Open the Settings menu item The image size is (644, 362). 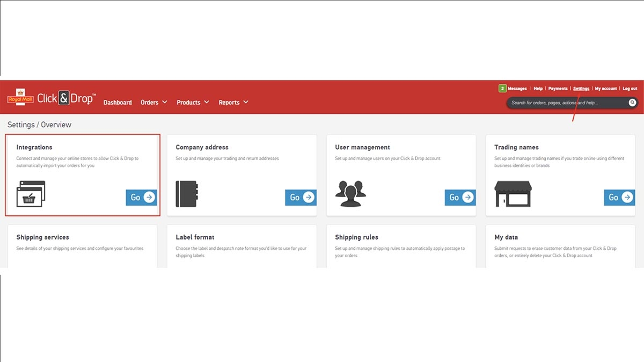[581, 88]
